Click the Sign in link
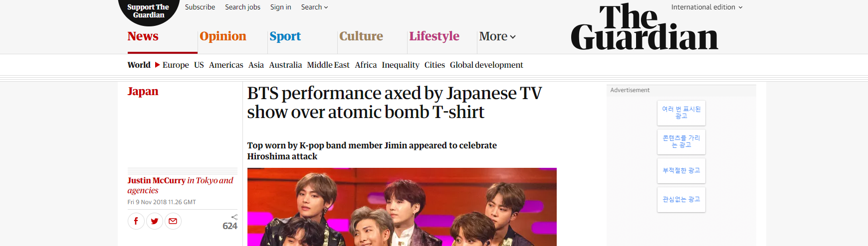The height and width of the screenshot is (246, 868). click(x=281, y=7)
